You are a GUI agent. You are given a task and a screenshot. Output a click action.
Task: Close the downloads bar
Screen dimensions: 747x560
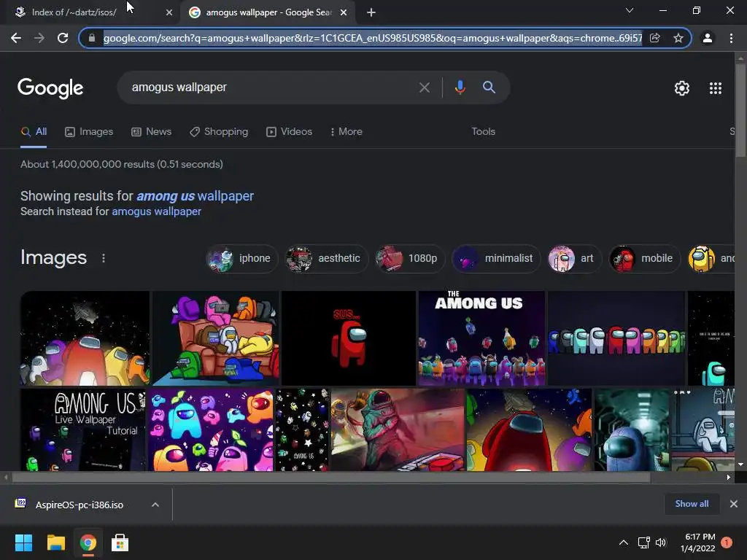point(734,504)
